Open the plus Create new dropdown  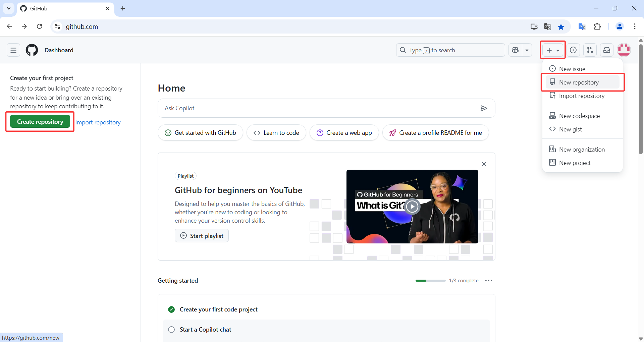click(x=553, y=50)
